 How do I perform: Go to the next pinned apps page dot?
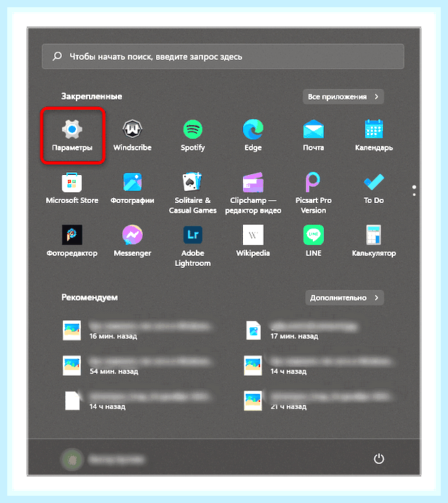click(x=414, y=194)
